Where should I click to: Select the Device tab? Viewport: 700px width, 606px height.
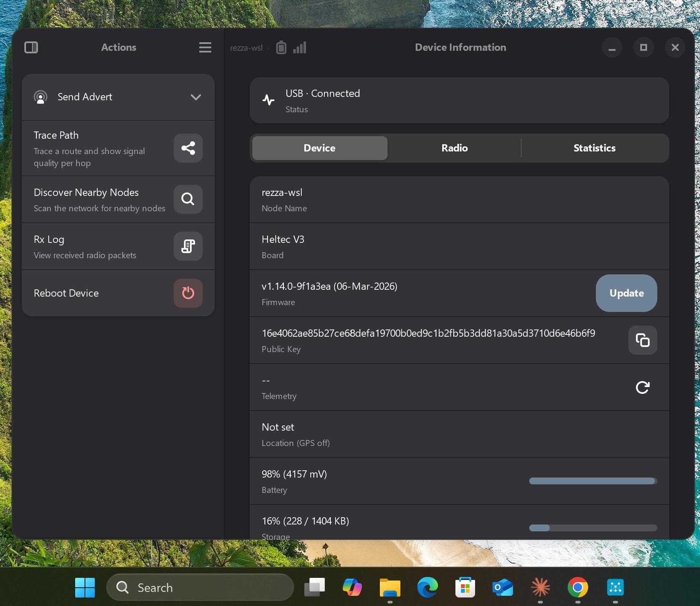pos(320,148)
